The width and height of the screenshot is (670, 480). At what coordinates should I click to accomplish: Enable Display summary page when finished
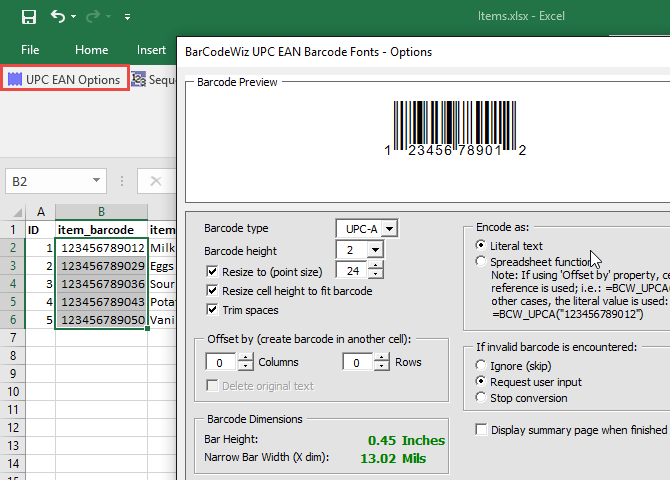click(x=481, y=430)
